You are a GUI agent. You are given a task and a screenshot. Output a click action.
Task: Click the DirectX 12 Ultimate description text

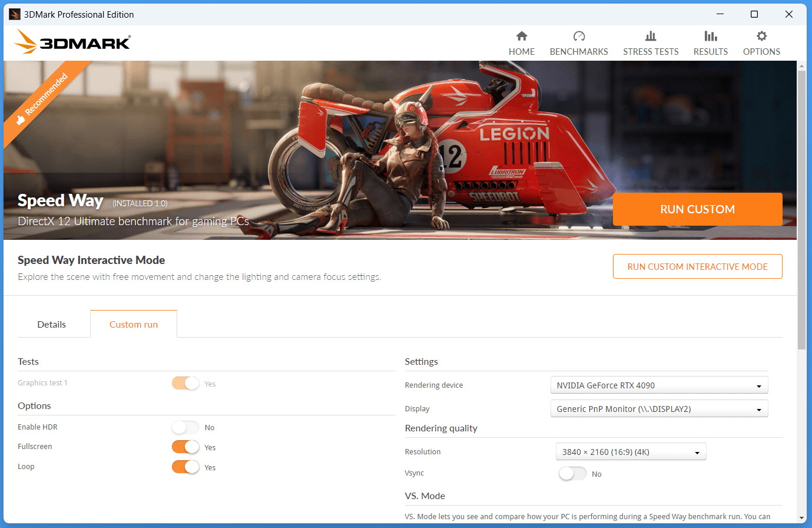pyautogui.click(x=133, y=221)
